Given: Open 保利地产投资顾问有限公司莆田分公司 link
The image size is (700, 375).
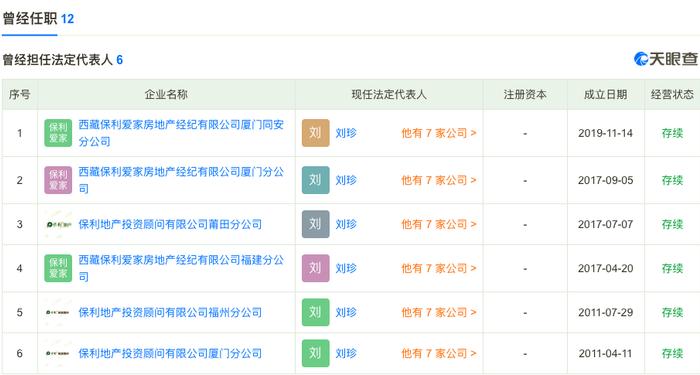Looking at the screenshot, I should pos(170,224).
